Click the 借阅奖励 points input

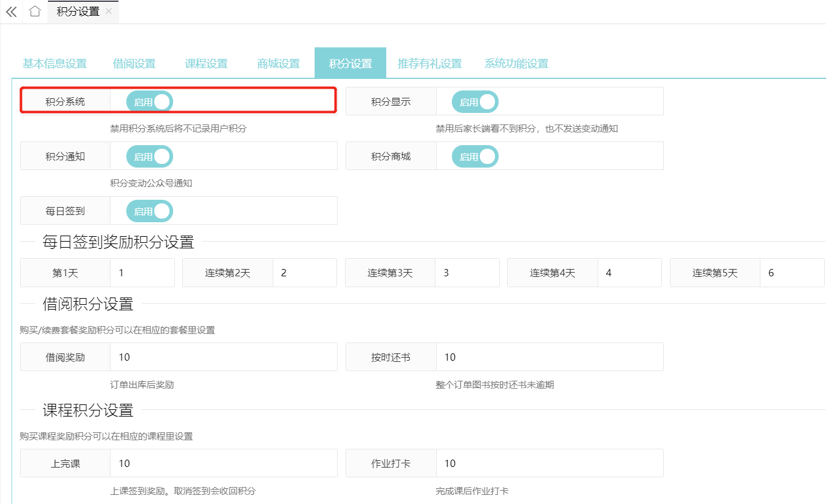click(224, 357)
